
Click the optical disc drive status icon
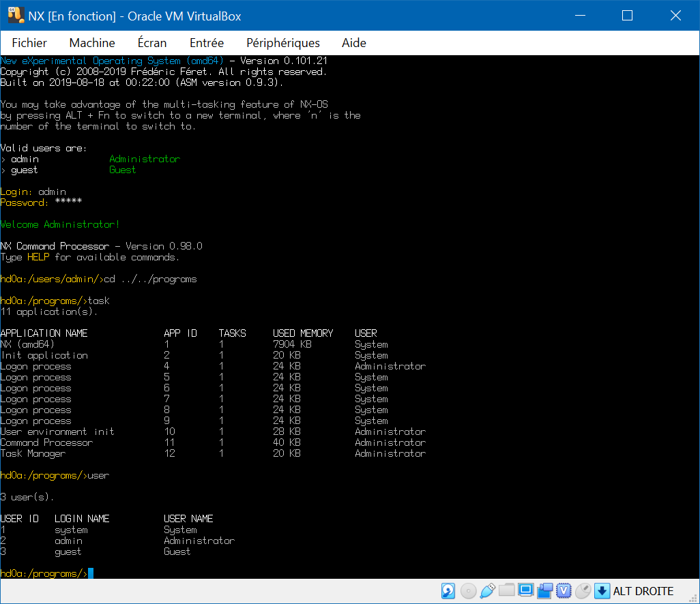click(x=468, y=591)
